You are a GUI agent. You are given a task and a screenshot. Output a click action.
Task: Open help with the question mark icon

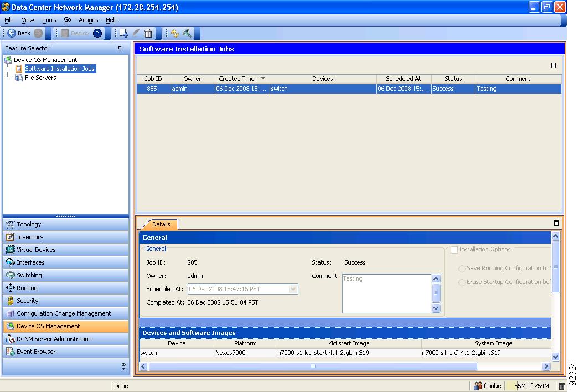click(x=97, y=33)
